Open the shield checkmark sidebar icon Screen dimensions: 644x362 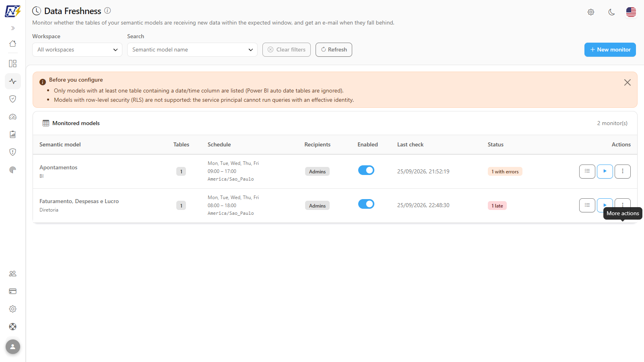coord(13,99)
